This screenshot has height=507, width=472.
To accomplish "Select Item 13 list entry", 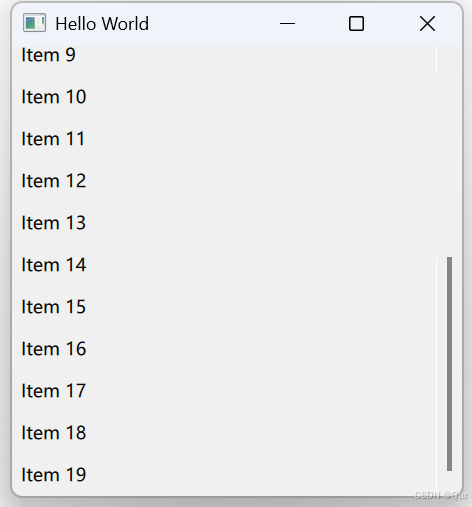I will coord(224,223).
